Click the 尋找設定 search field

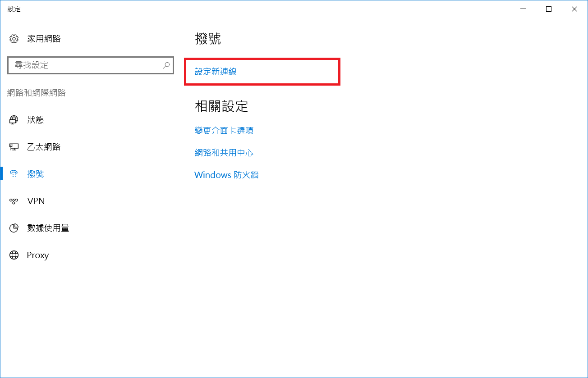[91, 65]
